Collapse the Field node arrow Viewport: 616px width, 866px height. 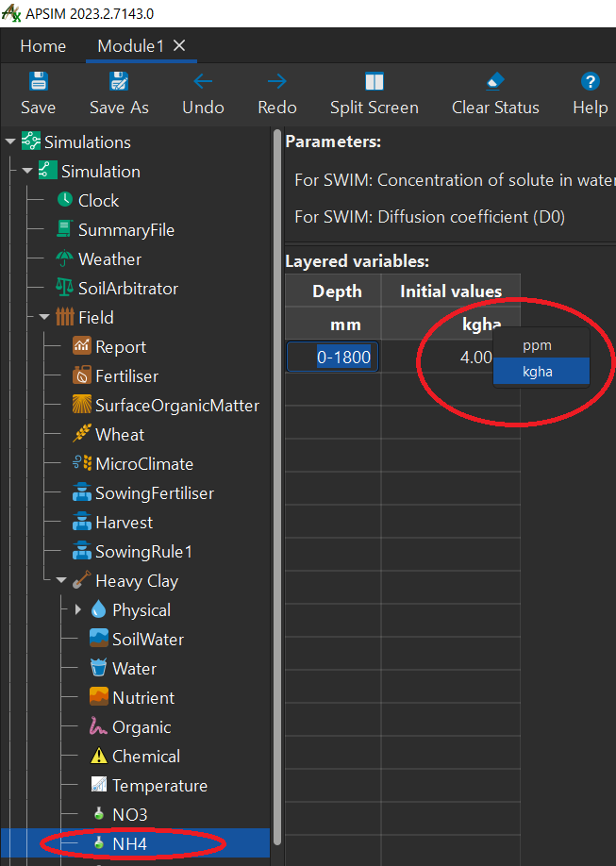point(44,318)
